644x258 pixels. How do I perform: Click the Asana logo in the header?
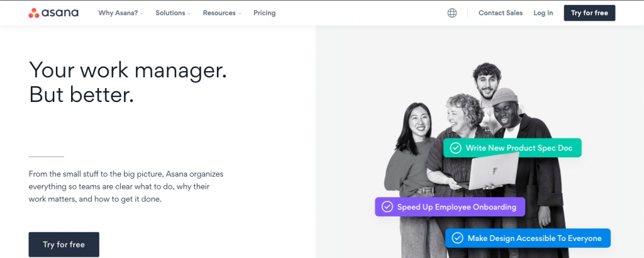tap(53, 13)
